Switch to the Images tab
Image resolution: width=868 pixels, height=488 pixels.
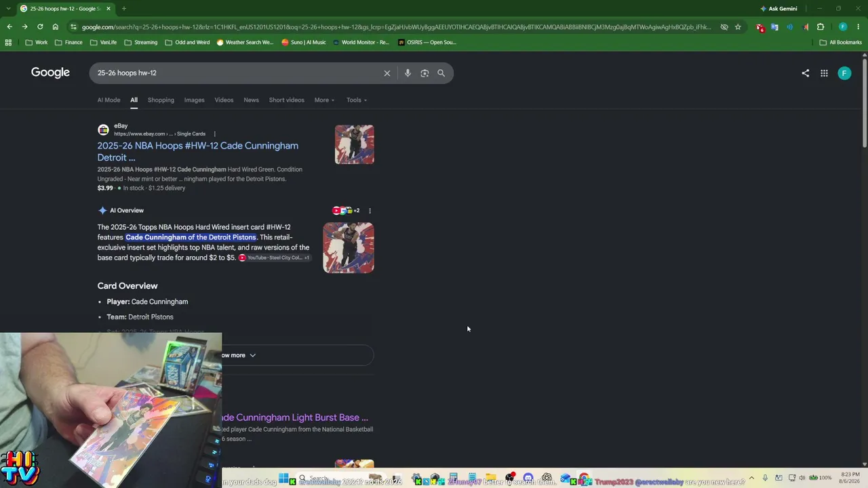[194, 100]
